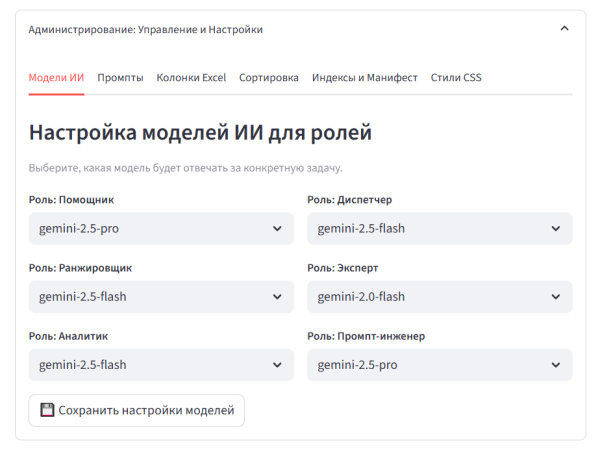This screenshot has height=454, width=600.
Task: Click the Роль: Ранжировщик label
Action: [80, 268]
